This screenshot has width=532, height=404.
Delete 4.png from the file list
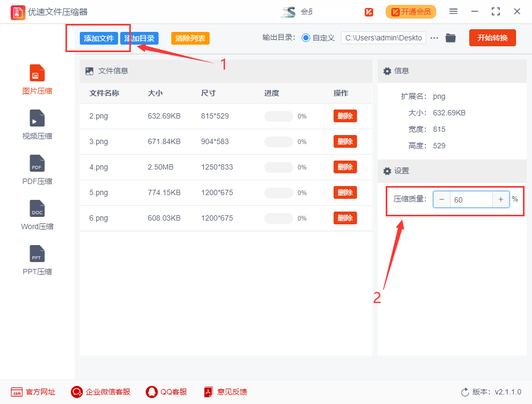click(x=345, y=167)
